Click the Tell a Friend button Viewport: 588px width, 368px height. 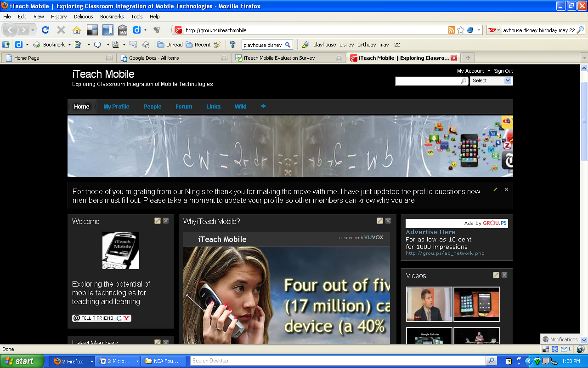102,318
